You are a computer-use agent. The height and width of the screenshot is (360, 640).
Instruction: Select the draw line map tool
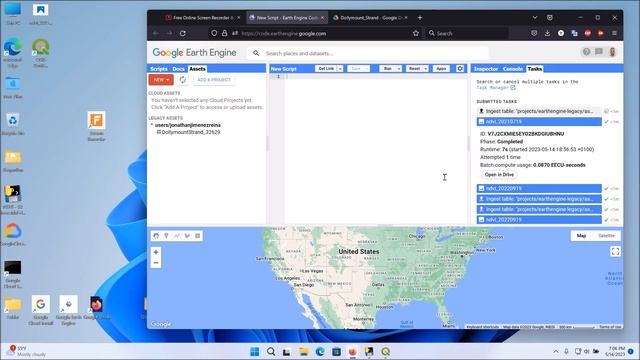pyautogui.click(x=177, y=236)
